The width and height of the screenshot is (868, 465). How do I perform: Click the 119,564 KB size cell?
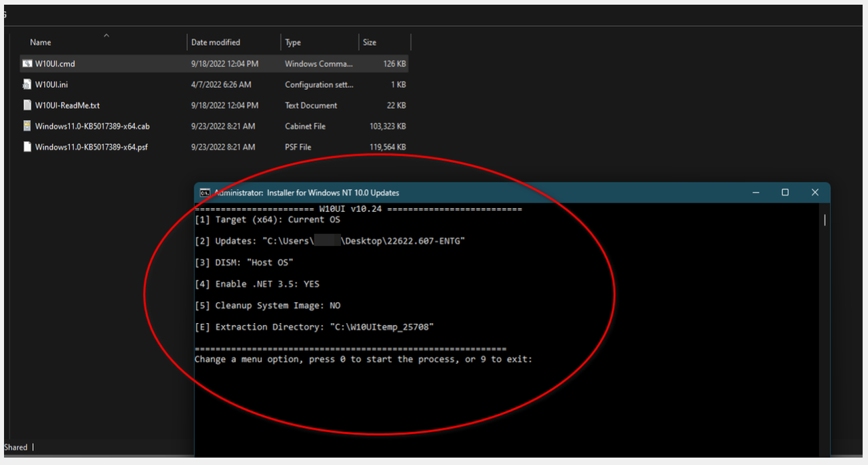coord(388,147)
